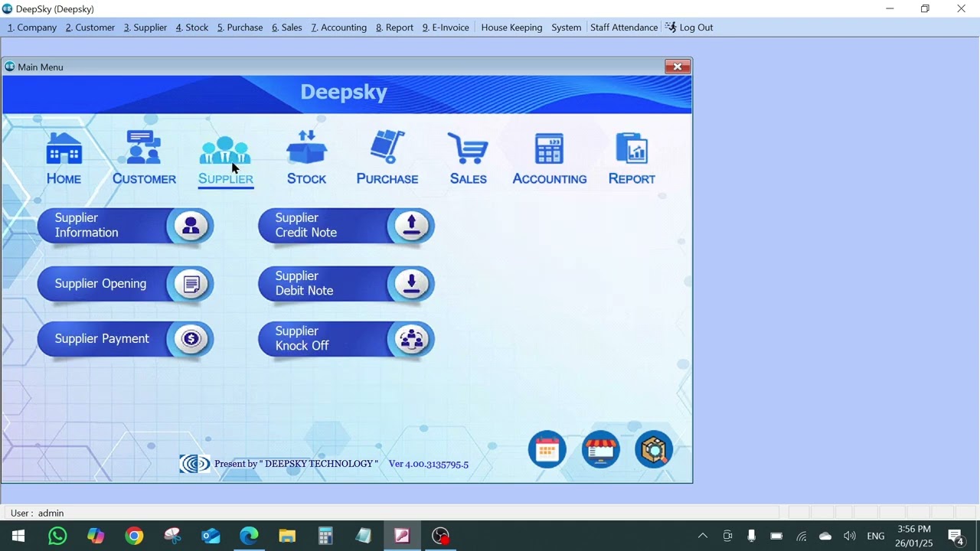
Task: Click the User: admin status text
Action: click(x=38, y=513)
